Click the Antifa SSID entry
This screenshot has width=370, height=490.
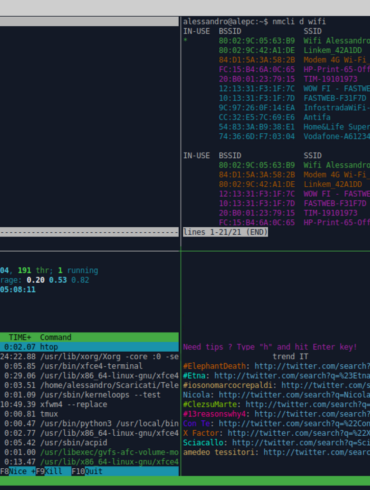tap(317, 117)
